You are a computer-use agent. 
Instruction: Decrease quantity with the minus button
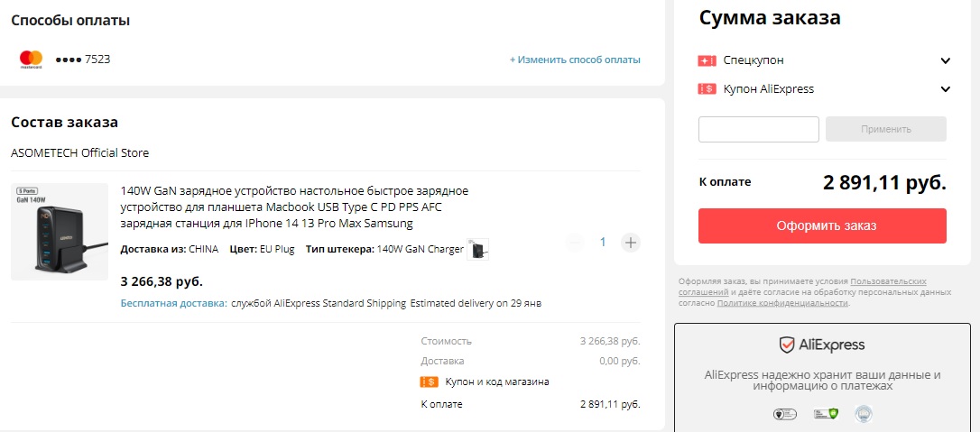pos(575,242)
